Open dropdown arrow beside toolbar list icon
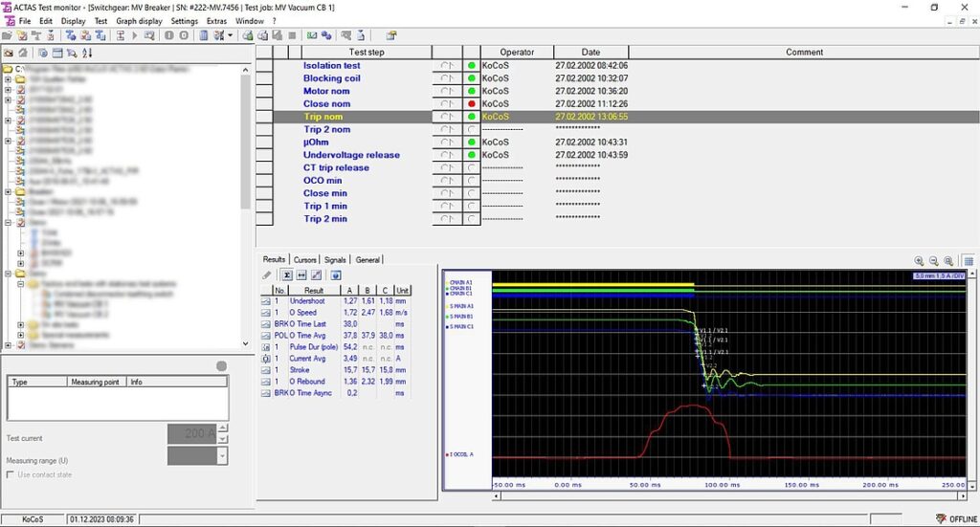 pos(230,35)
